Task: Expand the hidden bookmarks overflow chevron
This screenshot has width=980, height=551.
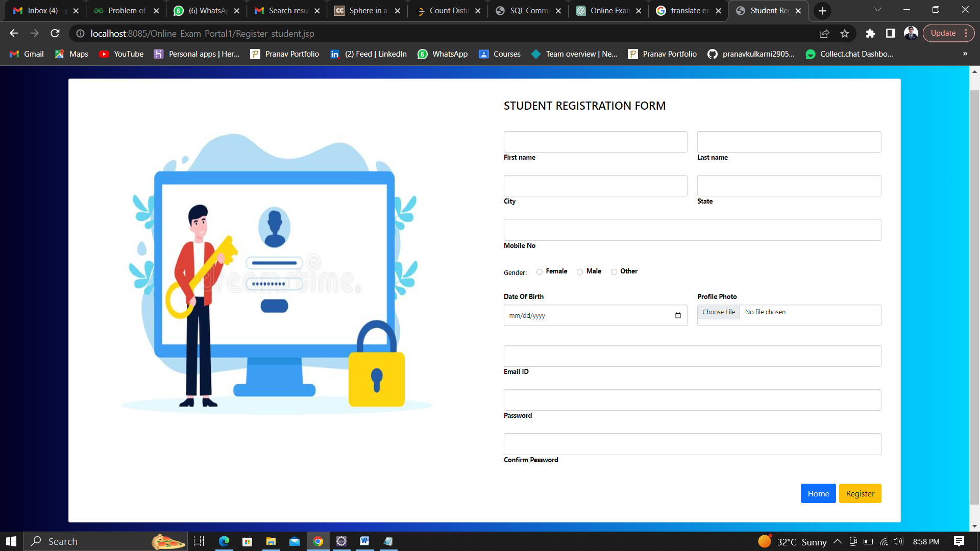Action: coord(965,54)
